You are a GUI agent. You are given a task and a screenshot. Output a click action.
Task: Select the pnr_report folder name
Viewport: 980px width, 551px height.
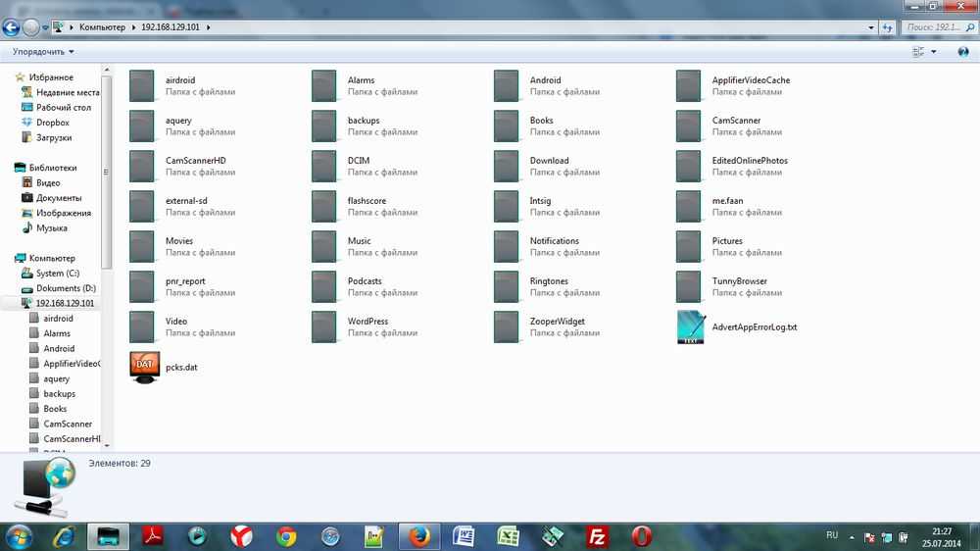pyautogui.click(x=185, y=281)
